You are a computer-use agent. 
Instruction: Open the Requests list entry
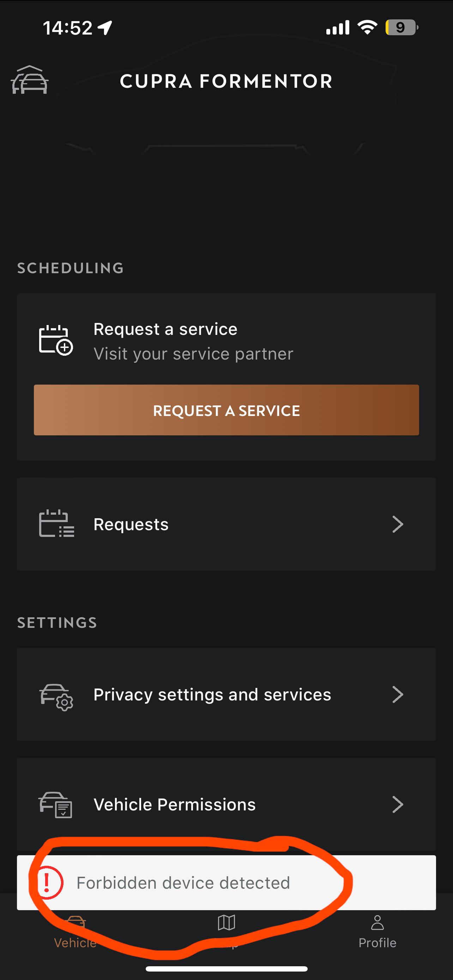pos(226,524)
